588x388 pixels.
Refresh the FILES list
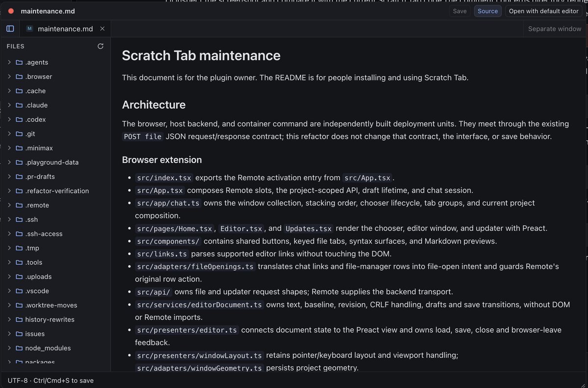tap(100, 46)
